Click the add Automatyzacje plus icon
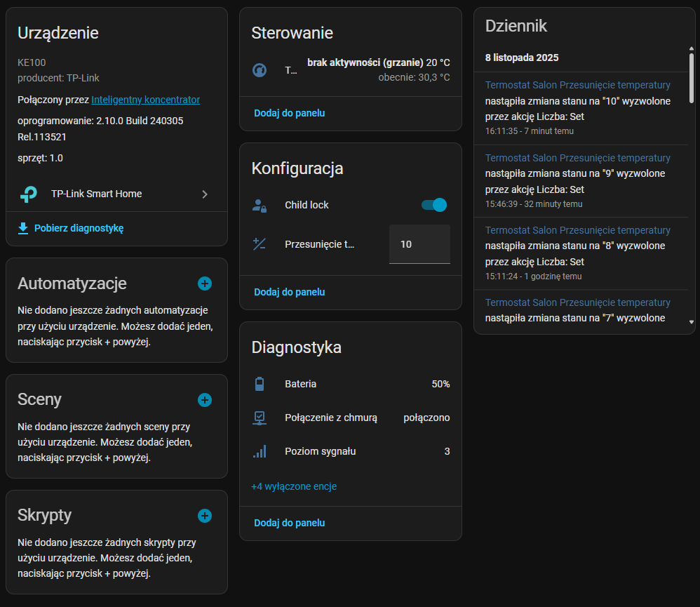The width and height of the screenshot is (700, 607). [x=205, y=284]
